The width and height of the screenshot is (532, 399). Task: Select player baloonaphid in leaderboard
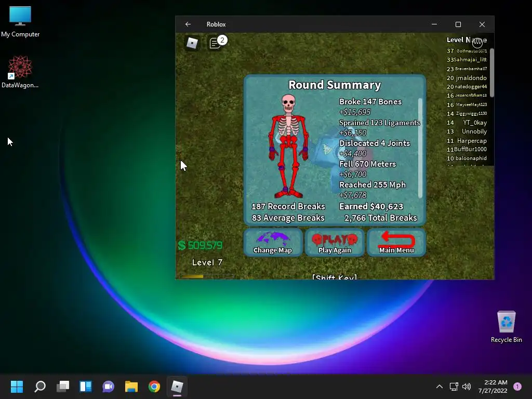coord(467,158)
